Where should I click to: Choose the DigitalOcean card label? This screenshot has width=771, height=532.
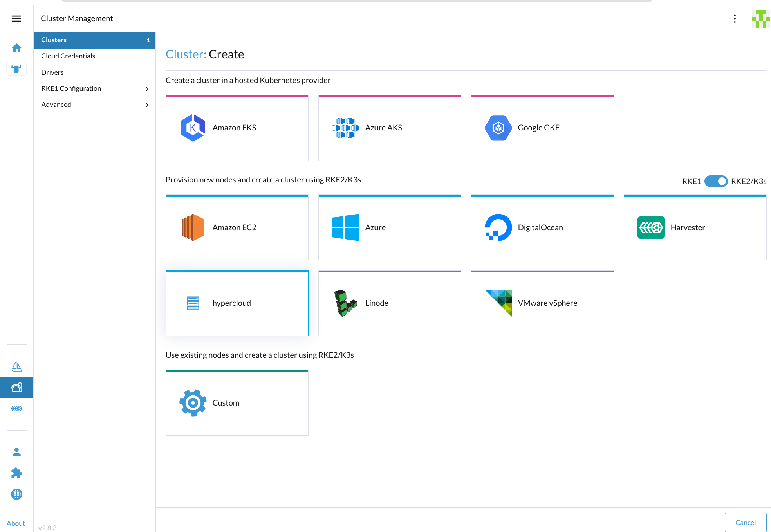click(x=540, y=227)
